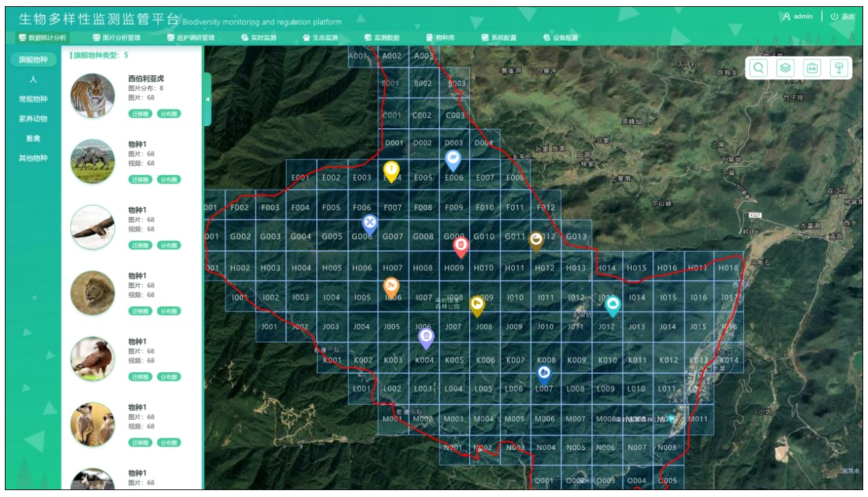Collapse the species side panel arrow
Image resolution: width=868 pixels, height=497 pixels.
click(x=207, y=99)
